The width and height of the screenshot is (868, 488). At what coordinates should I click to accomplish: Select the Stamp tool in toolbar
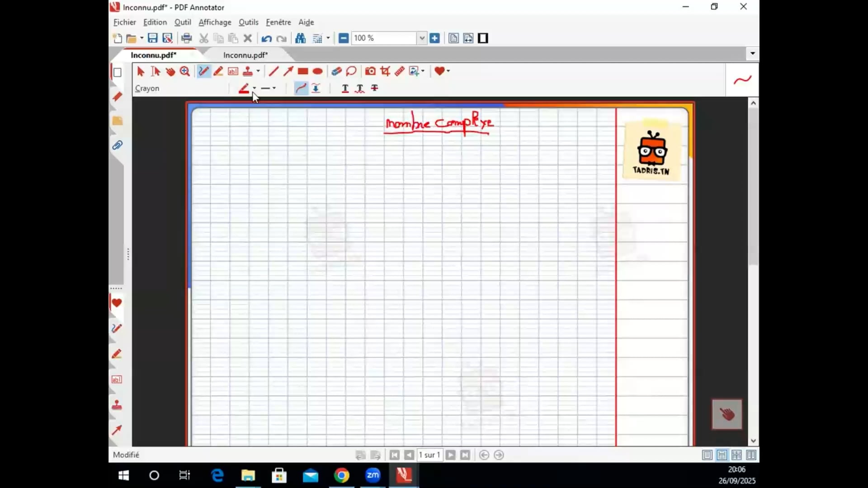[x=248, y=71]
